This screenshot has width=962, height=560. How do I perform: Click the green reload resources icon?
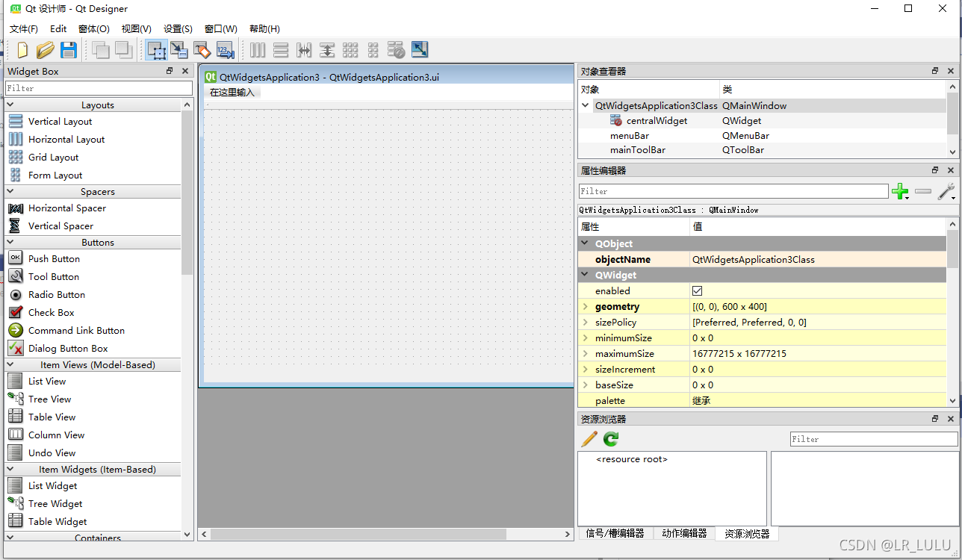click(611, 439)
